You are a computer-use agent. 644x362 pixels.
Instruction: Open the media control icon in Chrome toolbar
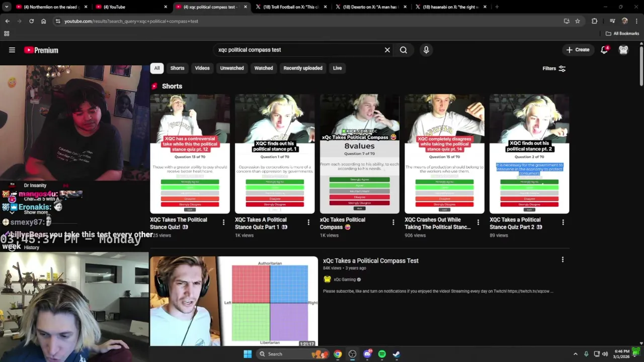point(612,21)
